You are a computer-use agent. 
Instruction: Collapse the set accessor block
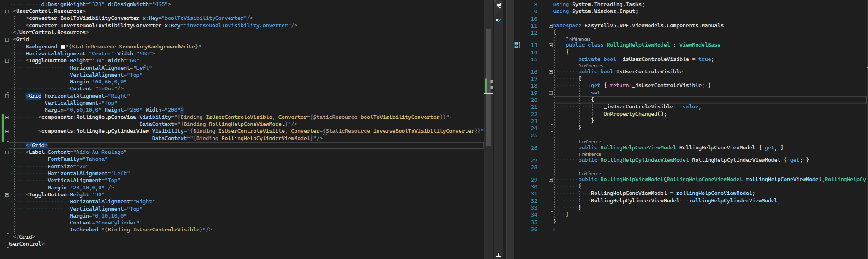coord(550,93)
